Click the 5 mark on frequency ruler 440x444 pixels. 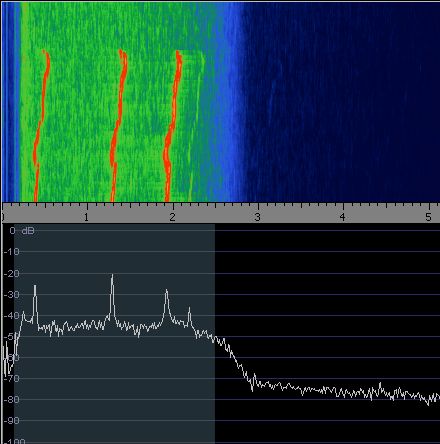coord(428,218)
